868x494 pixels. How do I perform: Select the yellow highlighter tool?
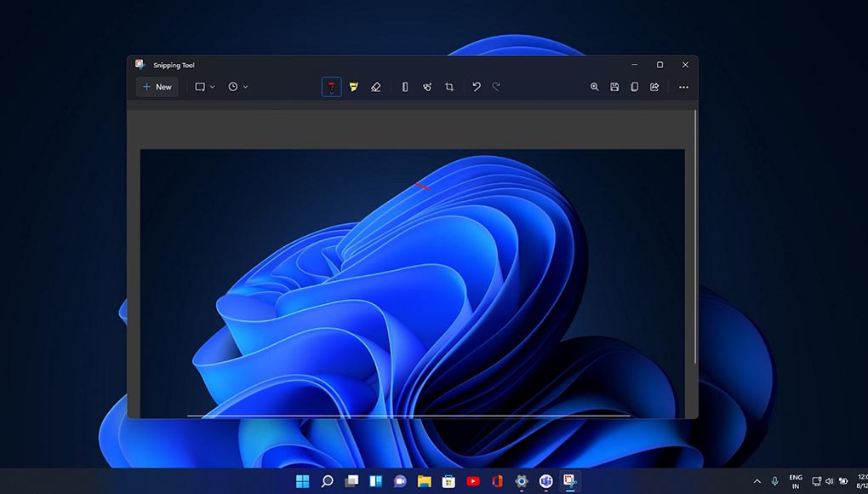(x=354, y=87)
